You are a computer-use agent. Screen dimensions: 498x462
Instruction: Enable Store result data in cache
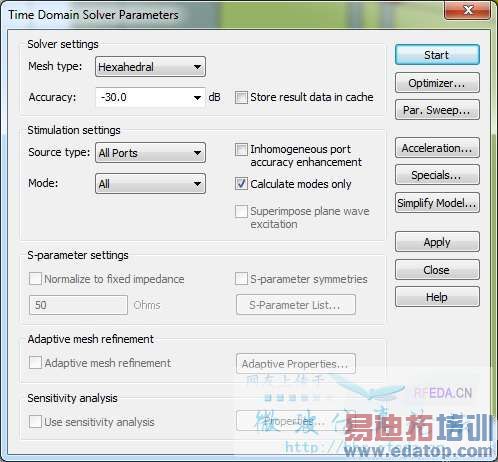click(241, 98)
